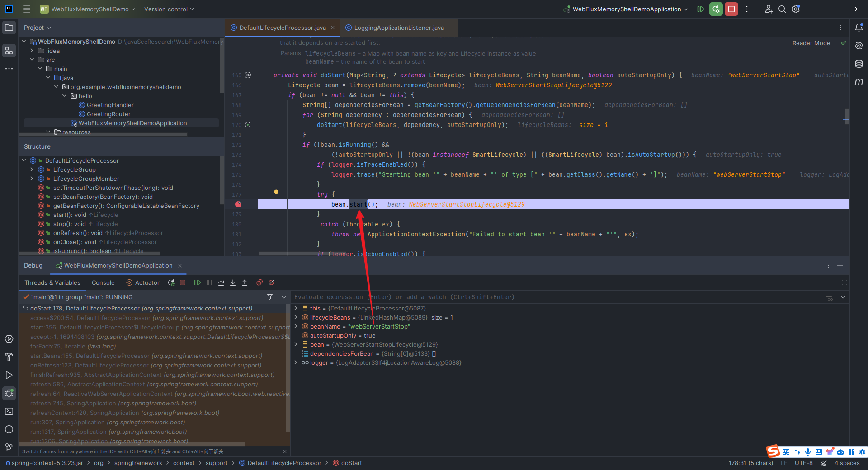This screenshot has width=868, height=470.
Task: Click Project tree vertical scrollbar
Action: point(222,65)
